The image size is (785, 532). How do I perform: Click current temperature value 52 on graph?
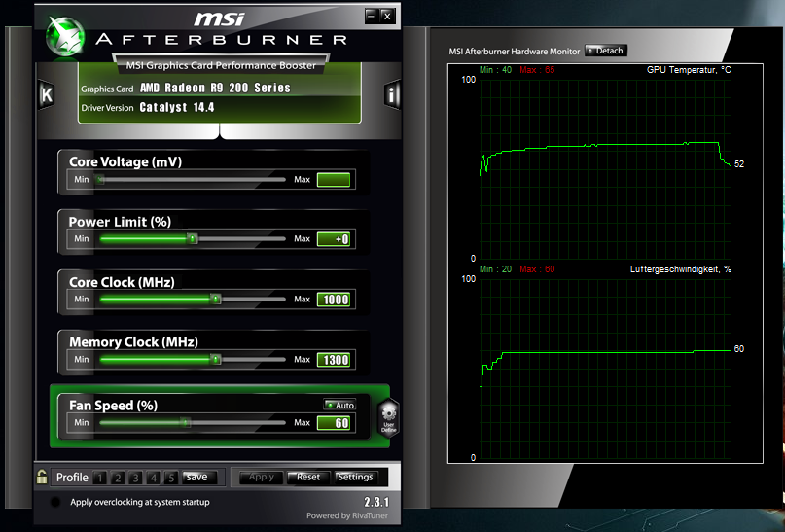pos(739,164)
